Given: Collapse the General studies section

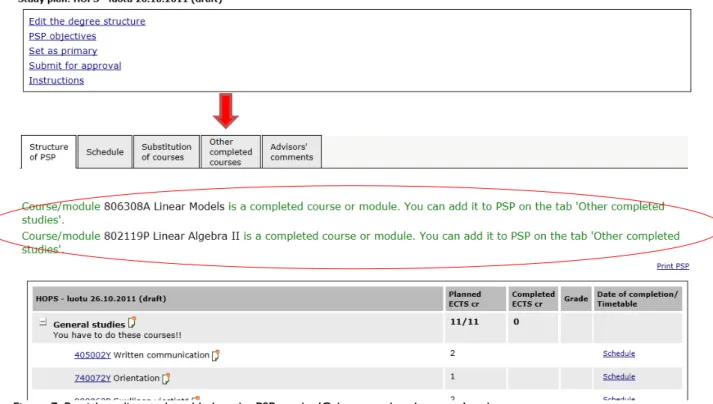Looking at the screenshot, I should point(43,323).
